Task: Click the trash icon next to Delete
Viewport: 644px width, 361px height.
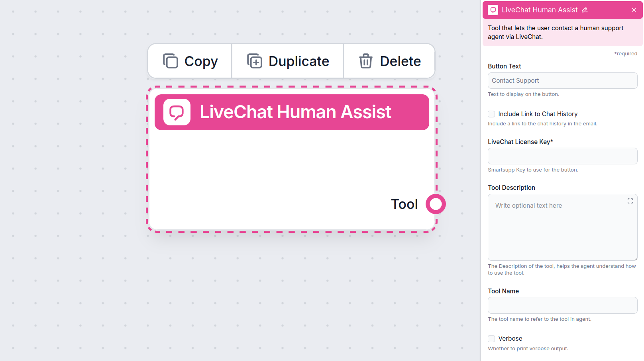Action: click(365, 61)
